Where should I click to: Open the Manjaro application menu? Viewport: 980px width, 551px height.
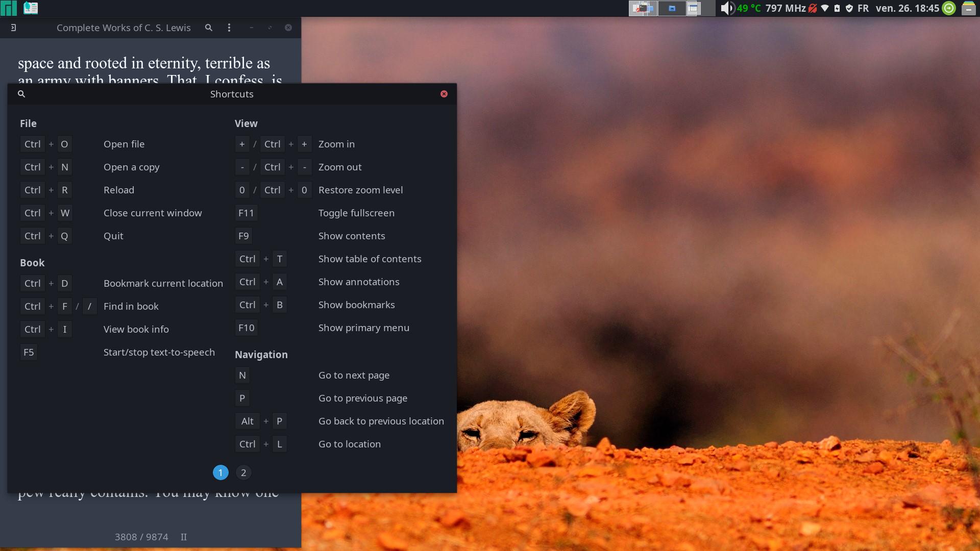(x=9, y=8)
